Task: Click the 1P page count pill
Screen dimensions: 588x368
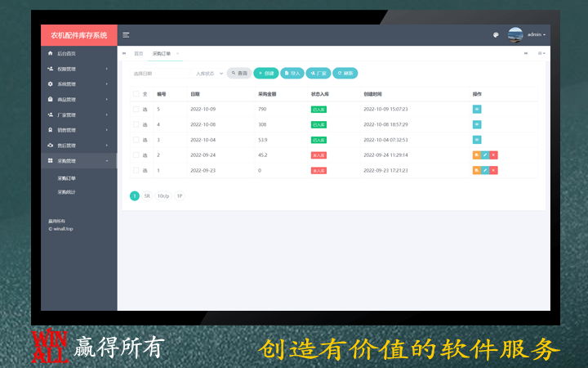Action: (x=180, y=196)
